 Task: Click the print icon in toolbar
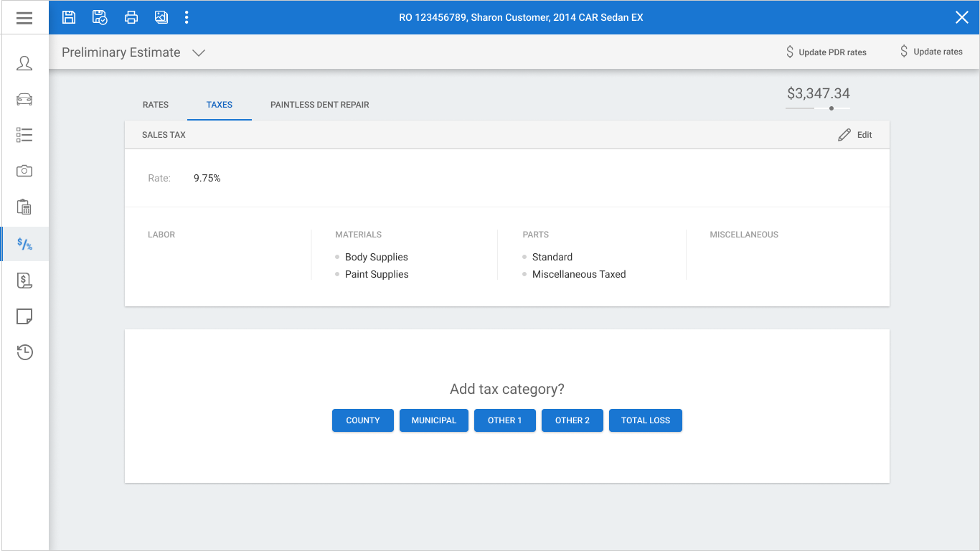point(131,17)
